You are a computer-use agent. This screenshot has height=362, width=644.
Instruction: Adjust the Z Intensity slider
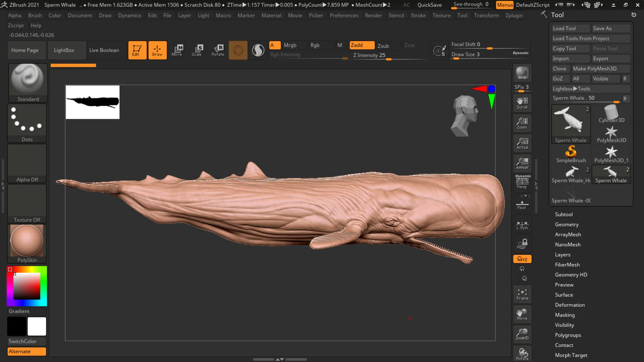389,56
